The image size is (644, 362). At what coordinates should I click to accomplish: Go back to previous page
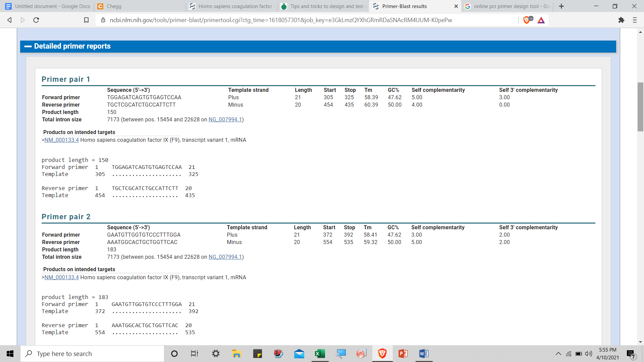(x=9, y=20)
